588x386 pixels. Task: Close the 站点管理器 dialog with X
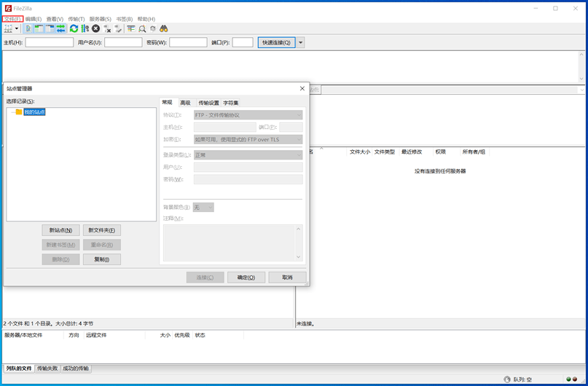(302, 88)
